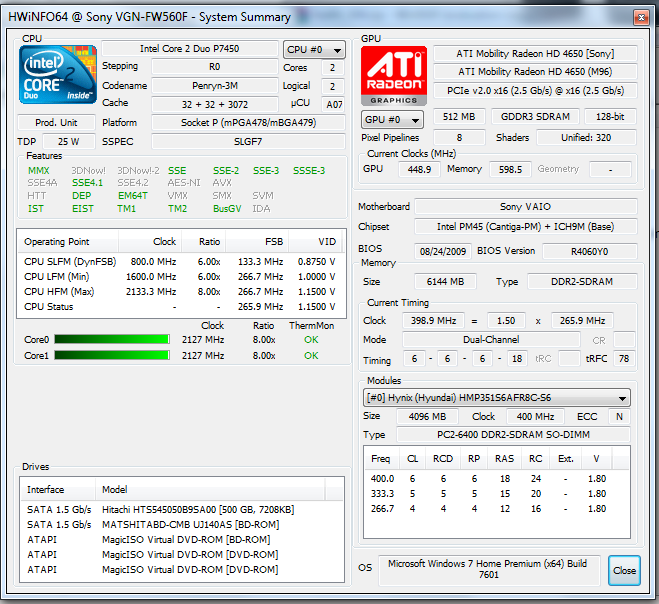The height and width of the screenshot is (604, 659).
Task: Click the Intel Core 2 Duo logo
Action: [x=58, y=74]
